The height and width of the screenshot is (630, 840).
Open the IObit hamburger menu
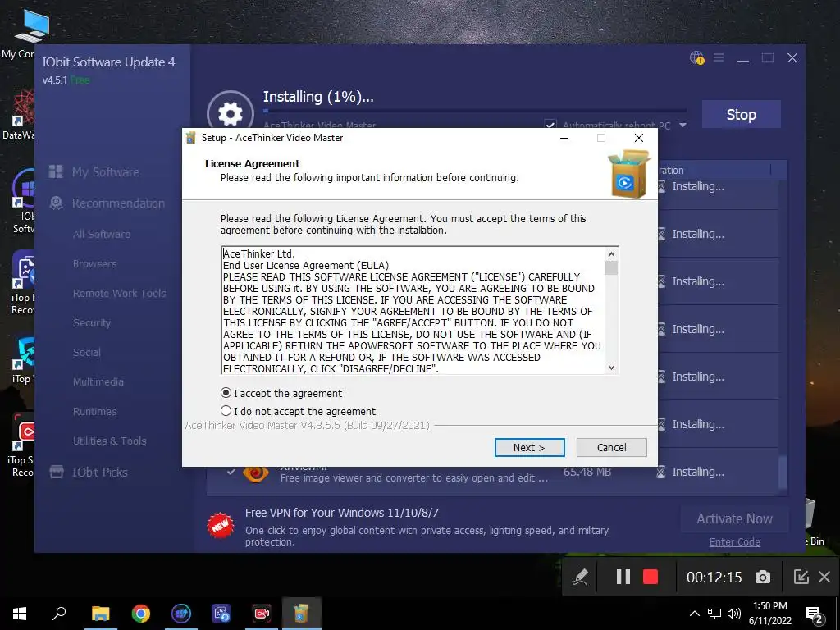tap(719, 57)
